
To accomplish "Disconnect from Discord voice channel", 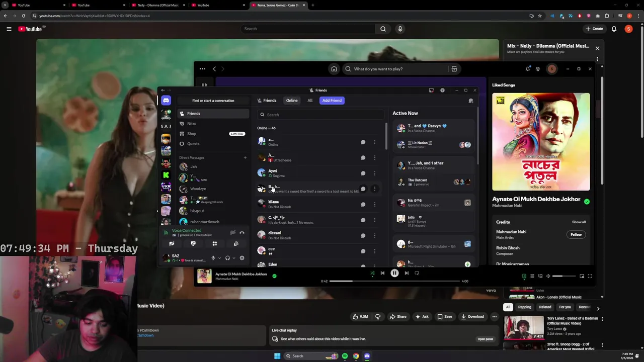I will pos(242,233).
